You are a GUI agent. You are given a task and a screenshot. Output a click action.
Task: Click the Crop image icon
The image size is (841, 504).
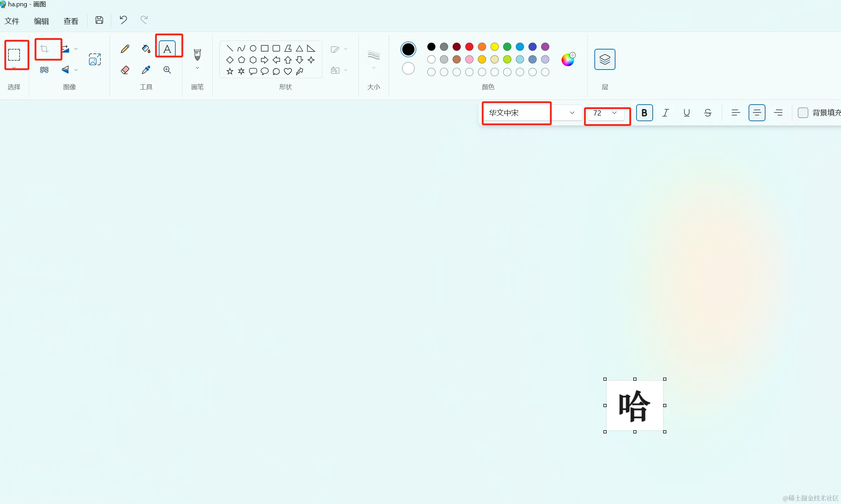pyautogui.click(x=45, y=49)
